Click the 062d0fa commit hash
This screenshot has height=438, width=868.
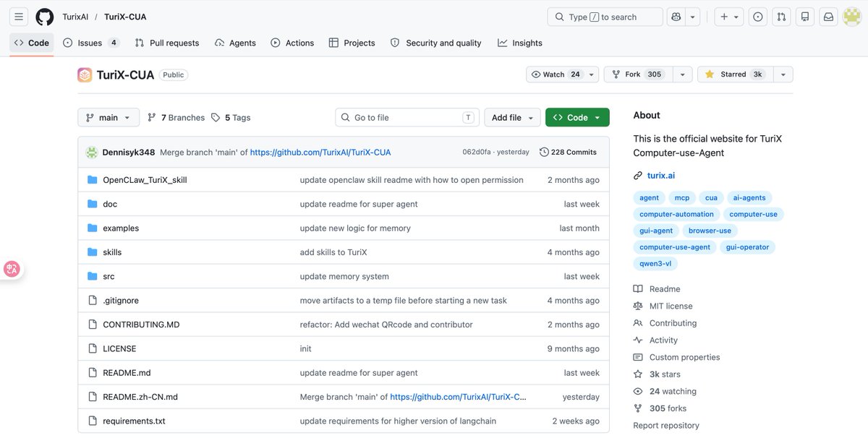477,153
